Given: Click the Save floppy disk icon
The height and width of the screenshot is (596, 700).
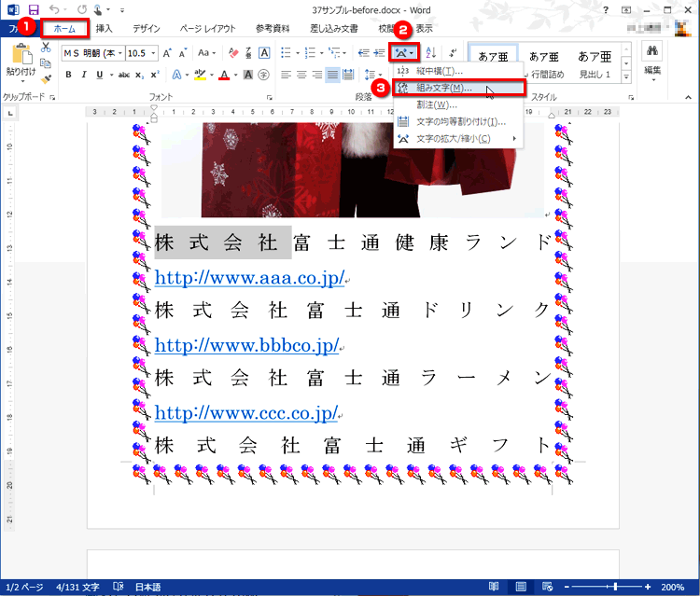Looking at the screenshot, I should point(34,9).
